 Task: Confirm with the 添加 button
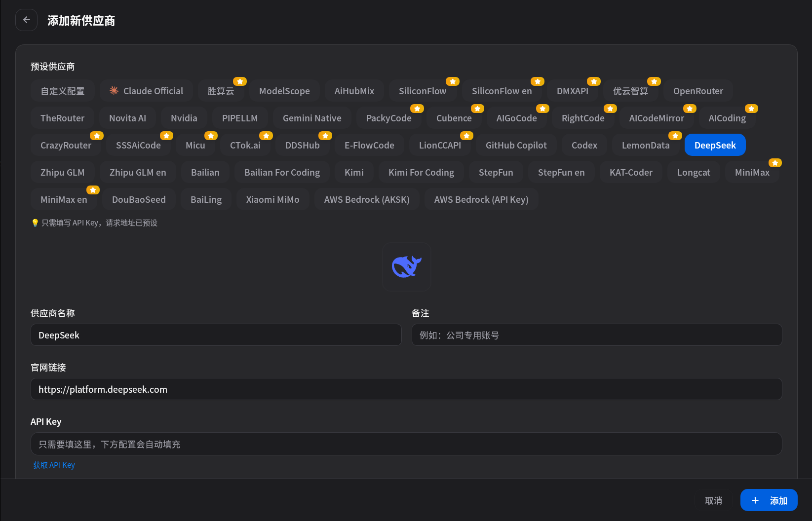(769, 500)
